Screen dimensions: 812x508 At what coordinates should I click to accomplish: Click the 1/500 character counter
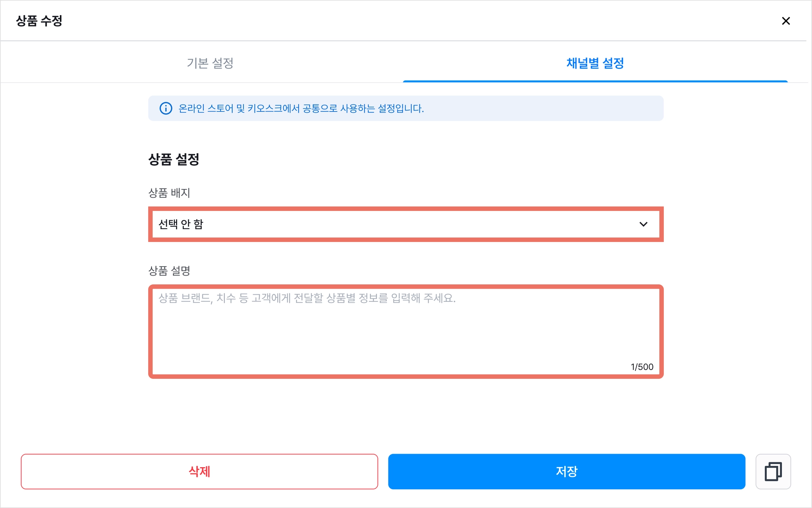coord(642,367)
